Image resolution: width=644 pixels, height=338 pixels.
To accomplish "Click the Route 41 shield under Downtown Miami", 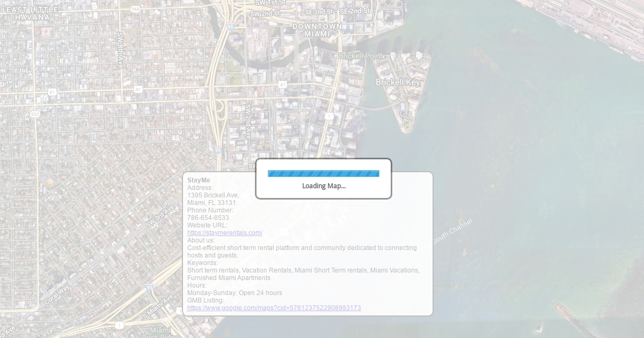I will pos(282,85).
